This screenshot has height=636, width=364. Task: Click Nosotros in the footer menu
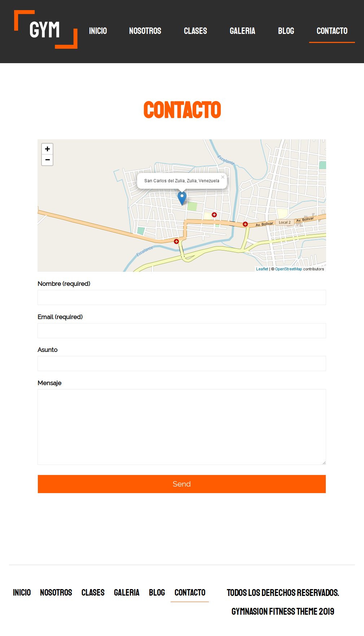[56, 593]
